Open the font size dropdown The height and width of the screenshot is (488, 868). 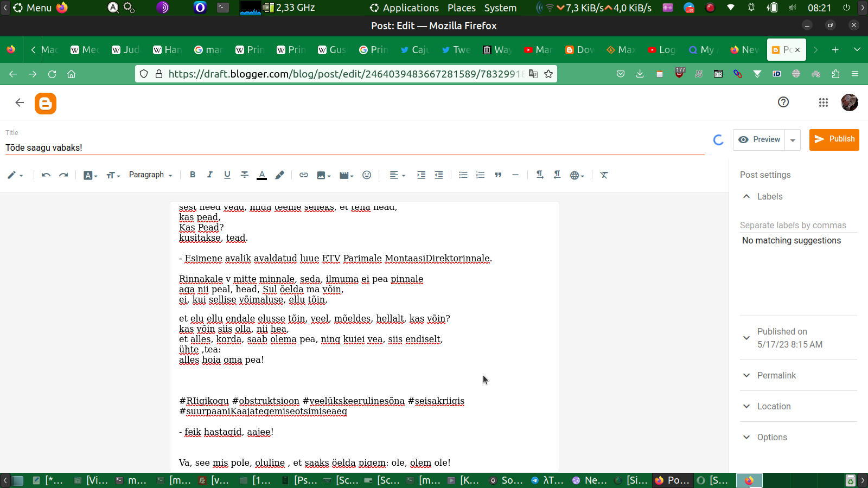[x=113, y=175]
